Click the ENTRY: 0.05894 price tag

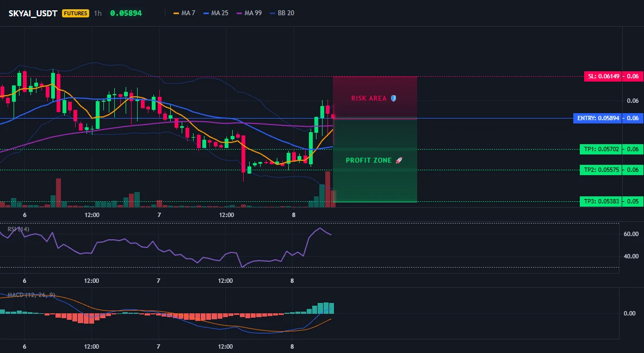597,119
